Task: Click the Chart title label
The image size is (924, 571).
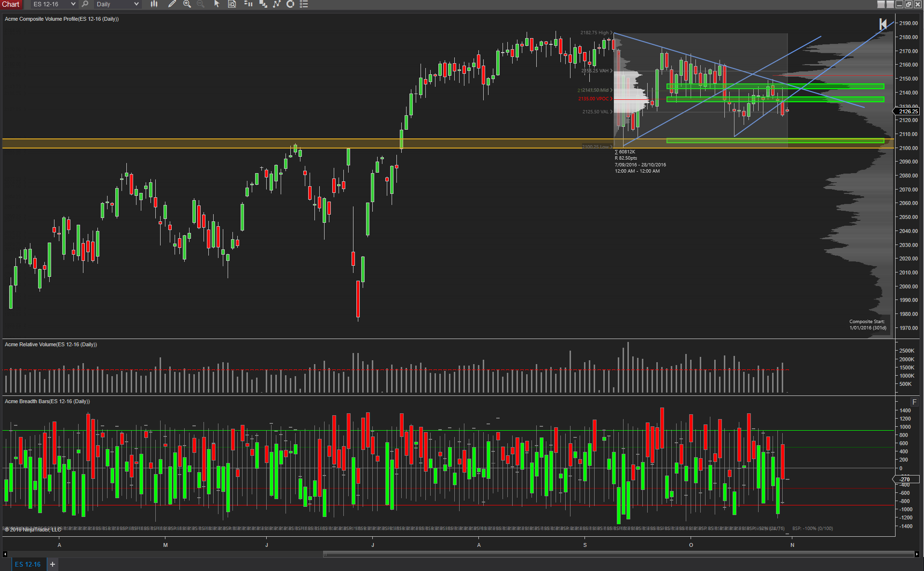Action: tap(11, 4)
